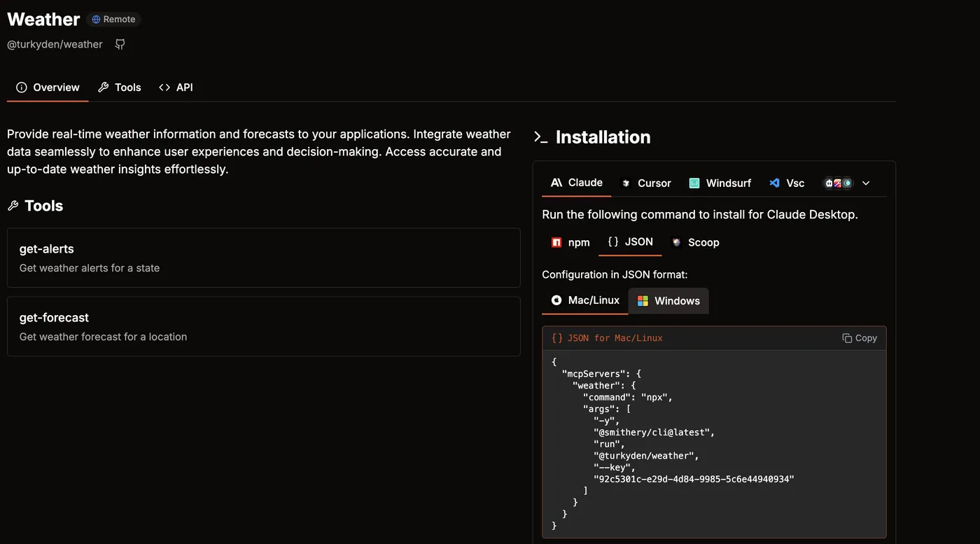Viewport: 980px width, 544px height.
Task: Click the "JSON for Mac/Linux" code header
Action: tap(607, 338)
